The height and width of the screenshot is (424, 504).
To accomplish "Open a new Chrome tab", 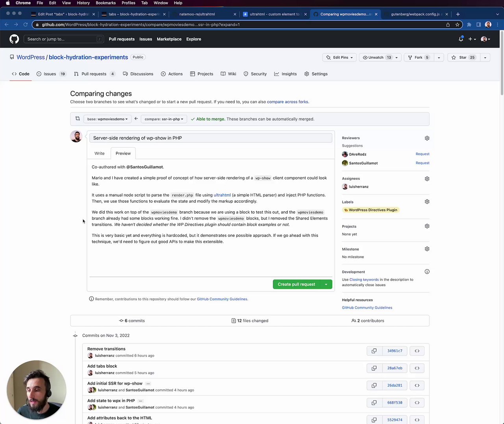I will coord(458,14).
